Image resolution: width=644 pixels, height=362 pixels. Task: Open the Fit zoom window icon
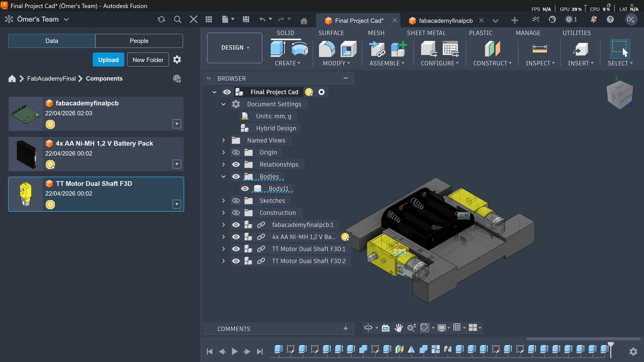[425, 328]
